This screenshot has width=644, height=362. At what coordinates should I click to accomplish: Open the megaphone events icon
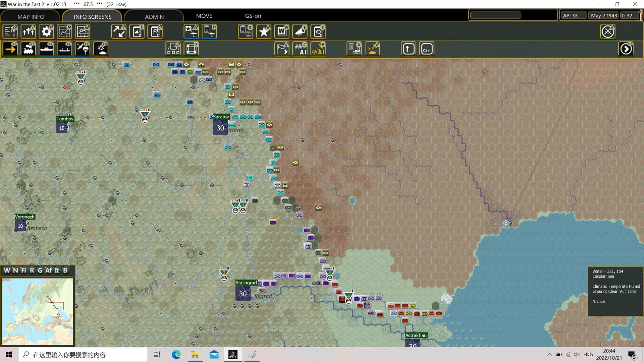point(300,32)
